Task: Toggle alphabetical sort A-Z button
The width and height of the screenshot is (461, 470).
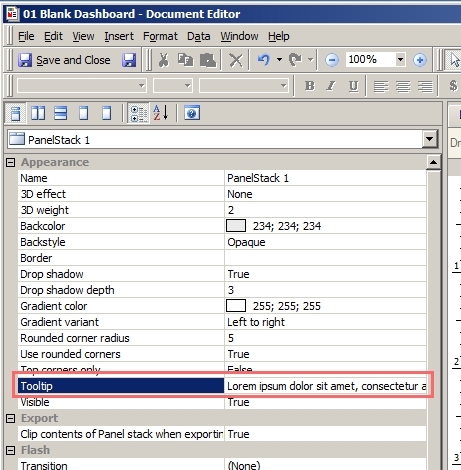Action: [x=161, y=113]
